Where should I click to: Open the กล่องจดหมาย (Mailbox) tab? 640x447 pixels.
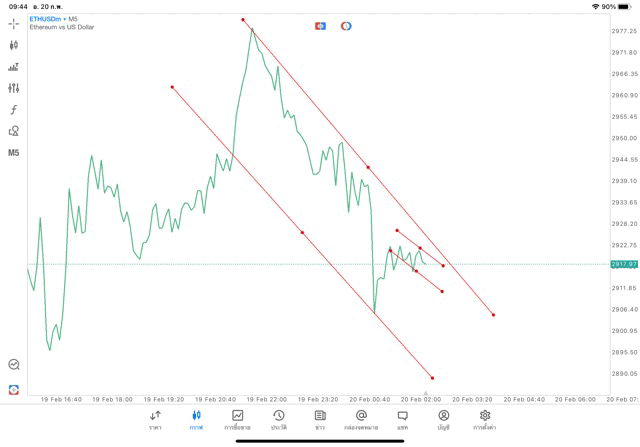click(x=361, y=419)
